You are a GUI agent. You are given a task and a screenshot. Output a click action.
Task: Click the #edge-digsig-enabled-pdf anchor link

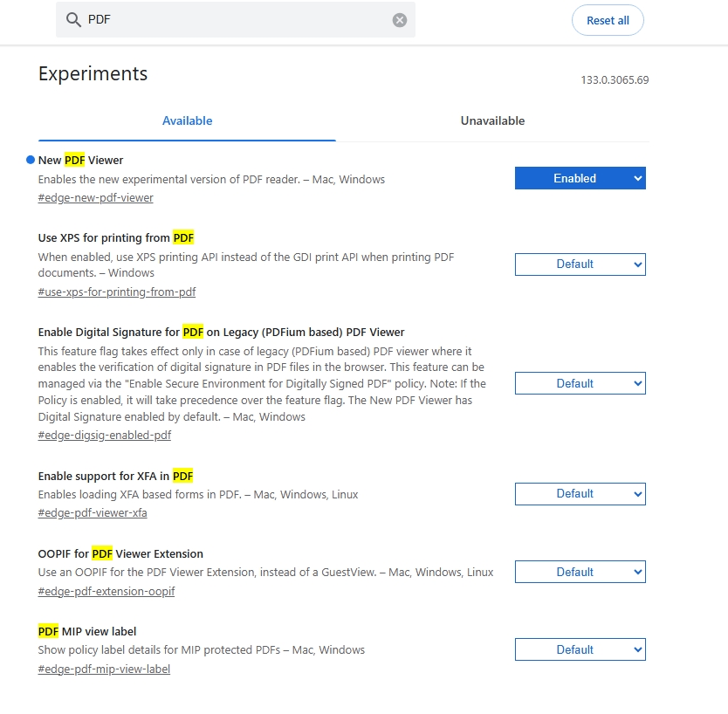[104, 436]
